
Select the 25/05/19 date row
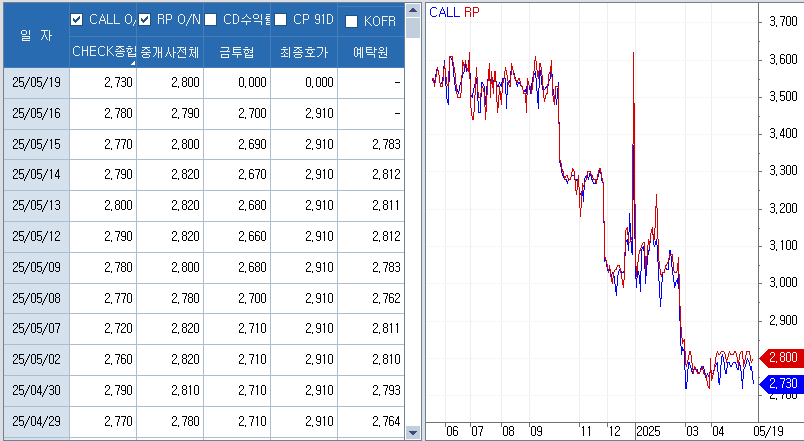36,82
